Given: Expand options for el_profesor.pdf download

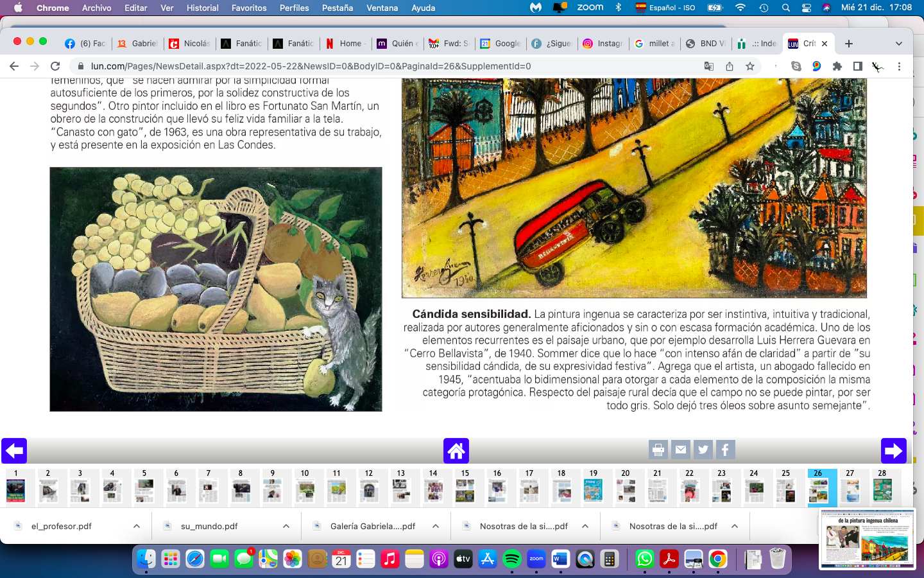Looking at the screenshot, I should coord(137,526).
